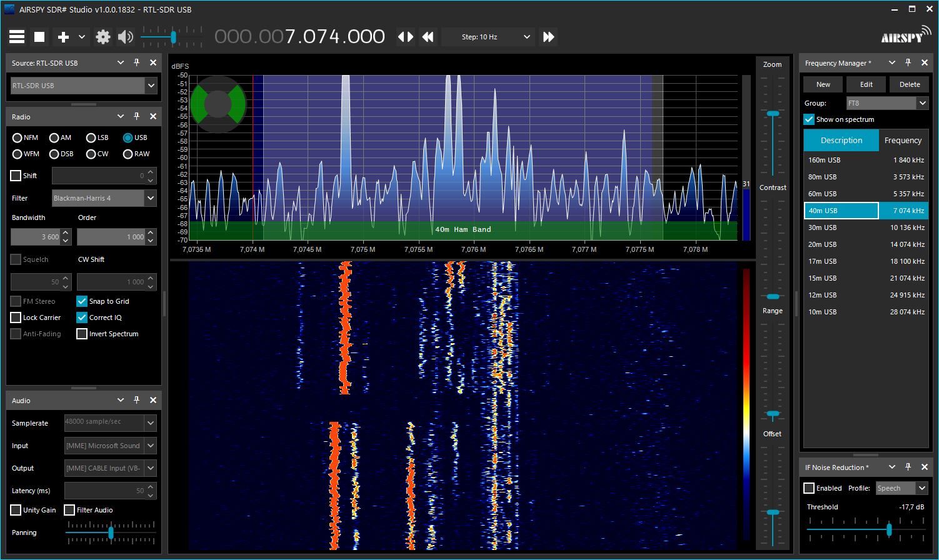Collapse the Frequency Manager panel chevron

coord(892,62)
